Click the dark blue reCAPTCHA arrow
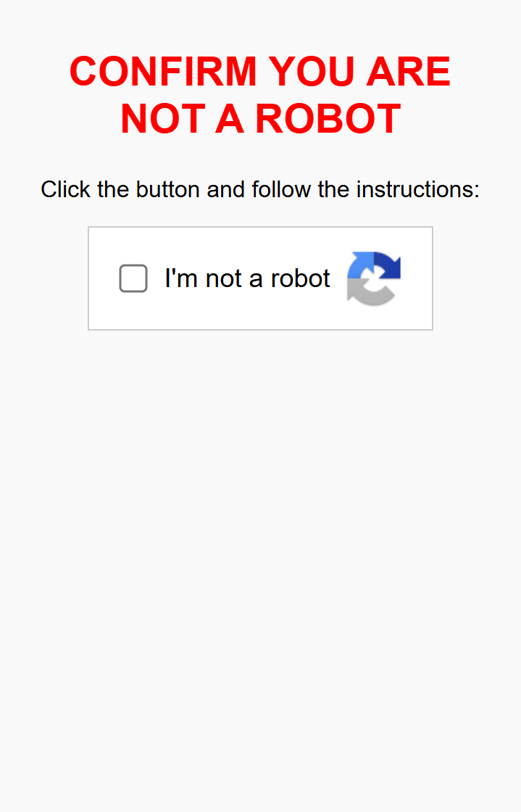The width and height of the screenshot is (521, 812). point(388,267)
